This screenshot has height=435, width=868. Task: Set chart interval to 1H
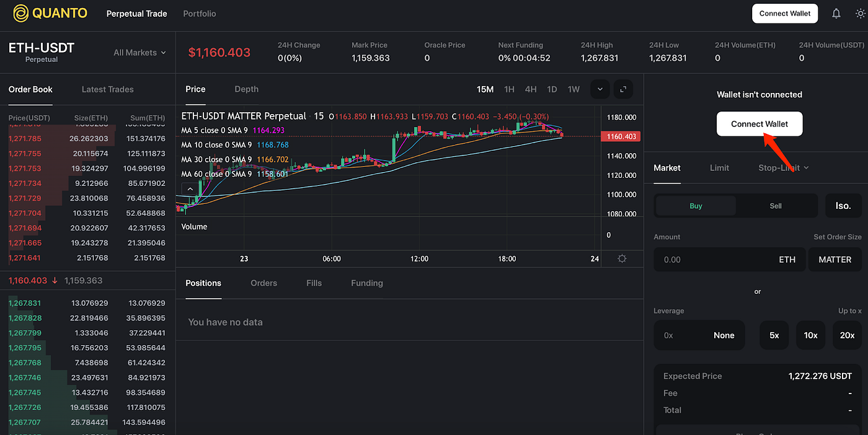[x=509, y=89]
